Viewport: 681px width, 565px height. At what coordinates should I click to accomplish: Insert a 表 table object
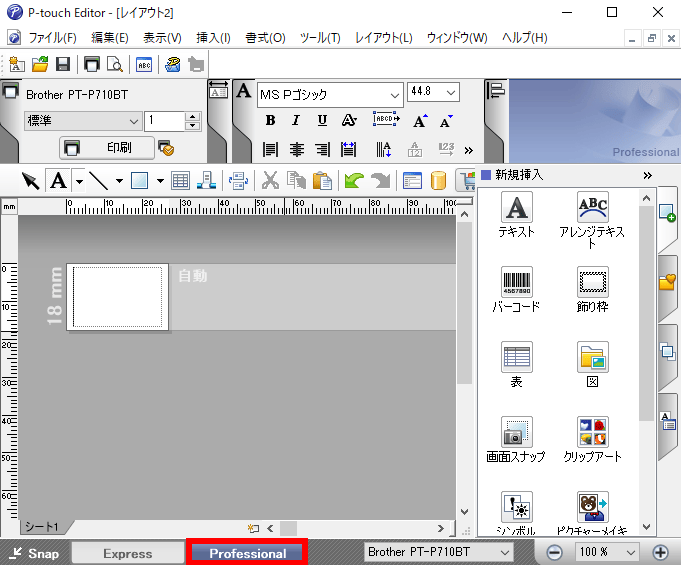pos(516,365)
